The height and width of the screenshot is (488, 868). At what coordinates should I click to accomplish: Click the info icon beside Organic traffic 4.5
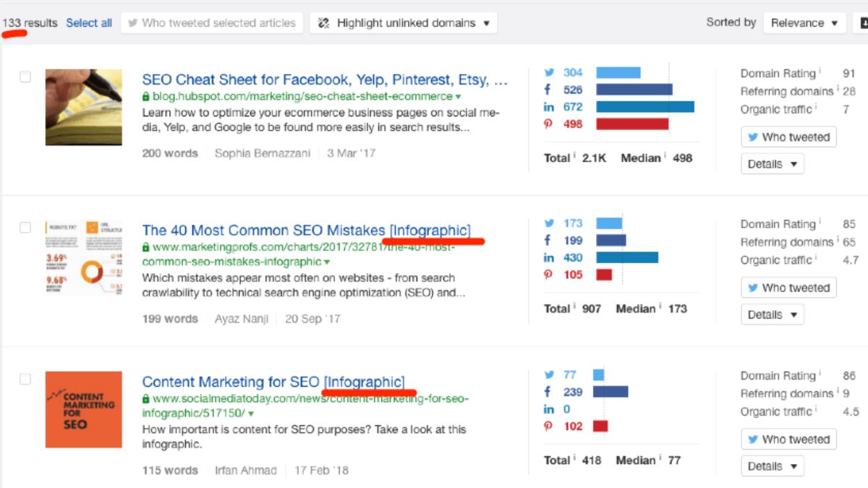tap(816, 410)
